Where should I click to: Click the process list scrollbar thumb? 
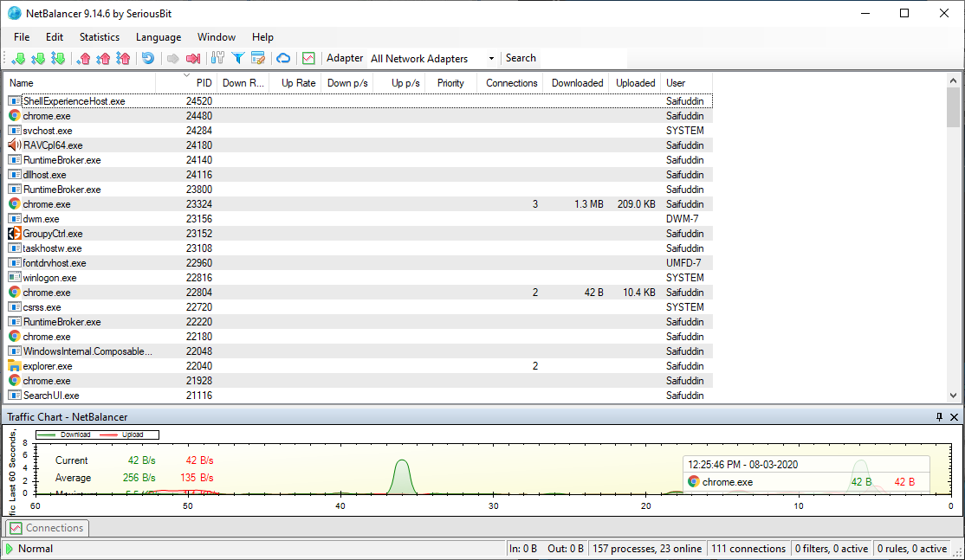tap(953, 107)
